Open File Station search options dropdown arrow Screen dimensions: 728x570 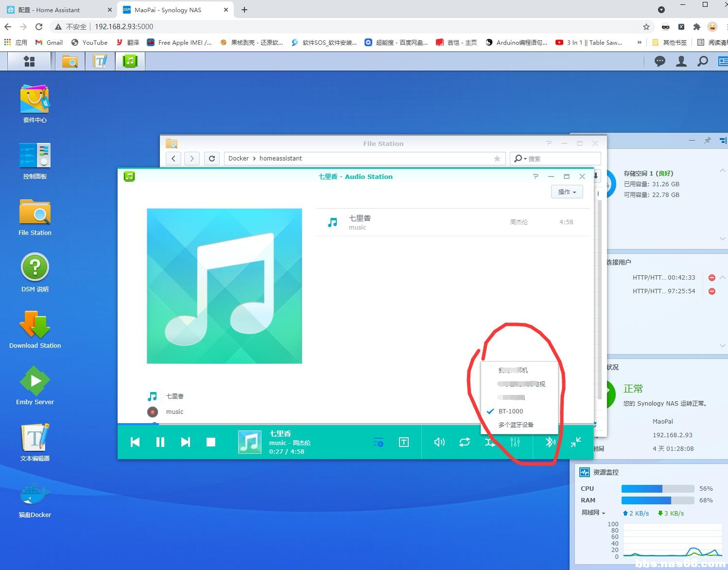[x=525, y=159]
